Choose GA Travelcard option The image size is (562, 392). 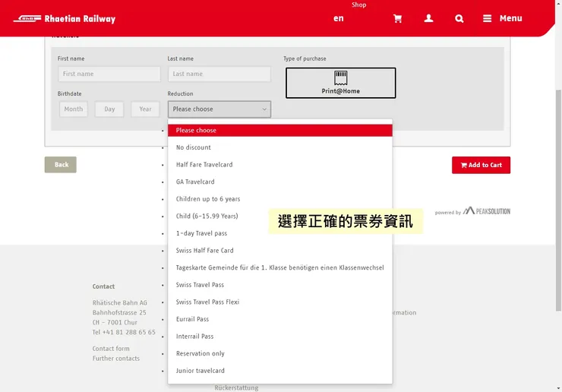tap(280, 182)
